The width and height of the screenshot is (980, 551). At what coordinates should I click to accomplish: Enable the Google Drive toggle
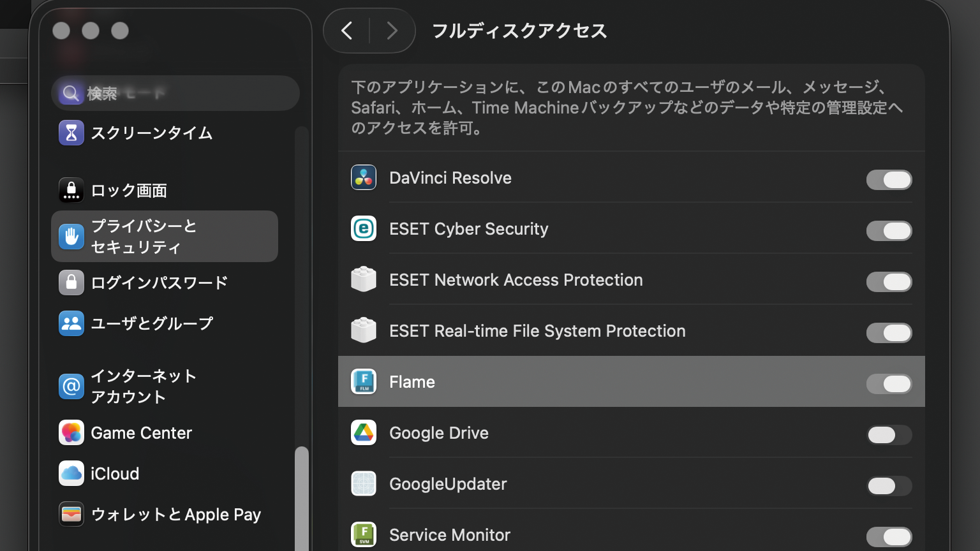(889, 435)
